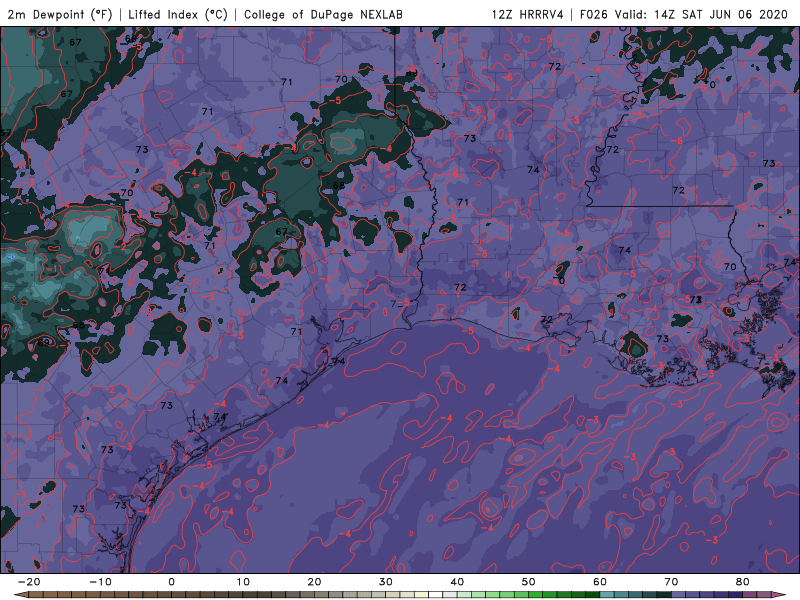
Task: Click the "Valid: 14Z SAT JUN 06 2020" text
Action: (x=702, y=14)
